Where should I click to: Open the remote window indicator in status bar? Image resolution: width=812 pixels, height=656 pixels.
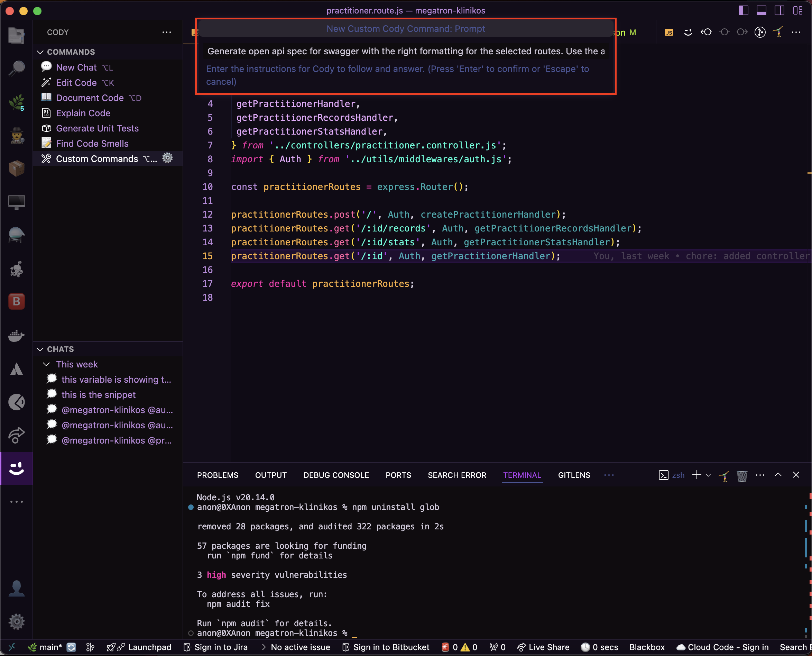pyautogui.click(x=12, y=647)
